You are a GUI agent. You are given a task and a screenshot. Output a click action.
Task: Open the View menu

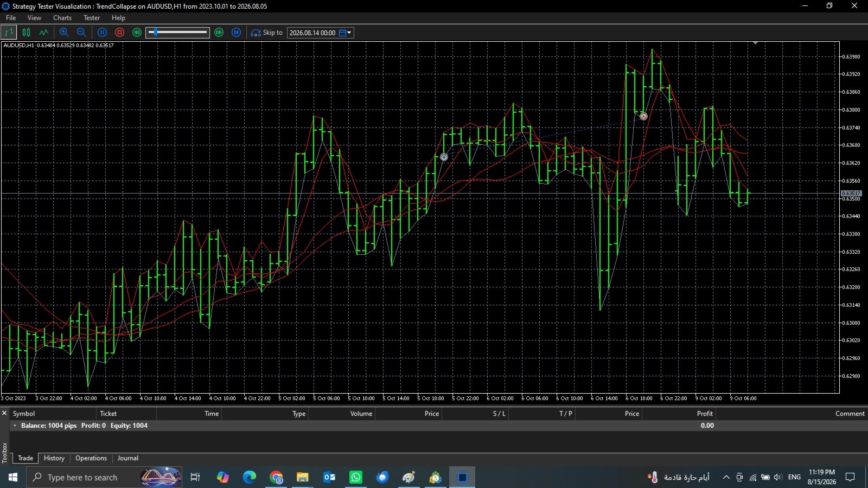point(34,18)
